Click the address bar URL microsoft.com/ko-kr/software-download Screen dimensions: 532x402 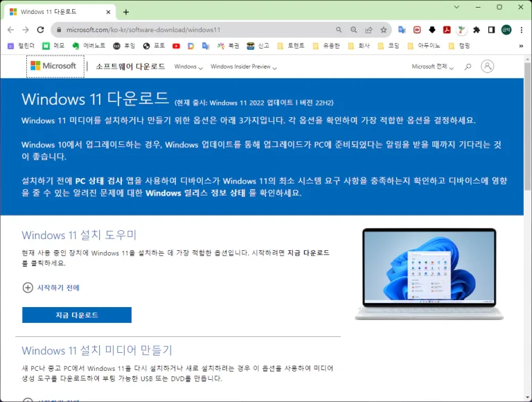click(x=143, y=30)
